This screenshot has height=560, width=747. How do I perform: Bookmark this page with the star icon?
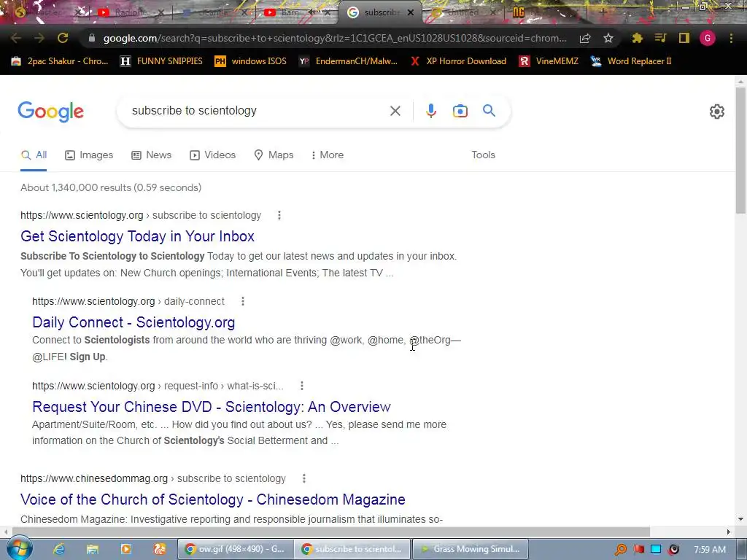608,38
